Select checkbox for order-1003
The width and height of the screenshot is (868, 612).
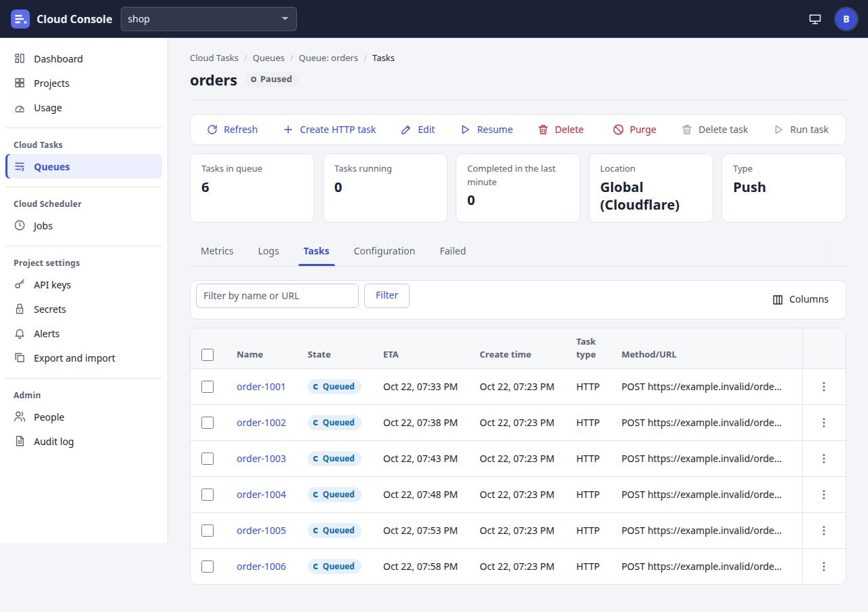click(208, 459)
